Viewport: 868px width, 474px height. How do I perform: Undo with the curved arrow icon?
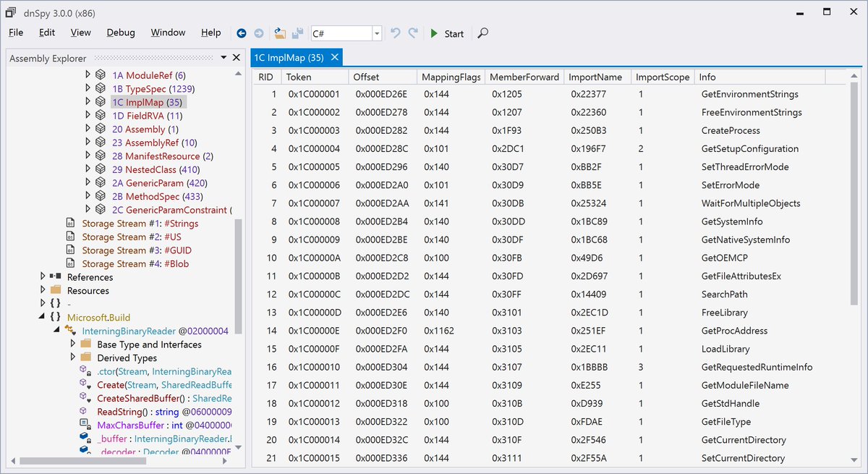(395, 33)
